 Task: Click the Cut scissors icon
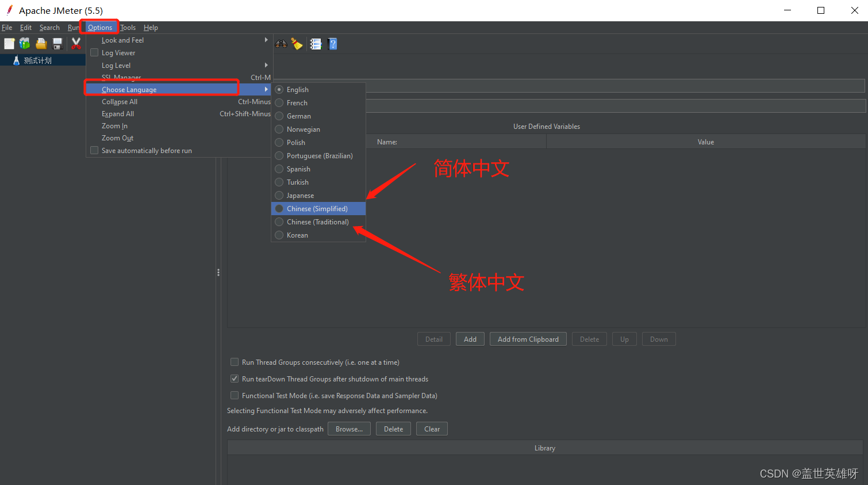pos(76,44)
